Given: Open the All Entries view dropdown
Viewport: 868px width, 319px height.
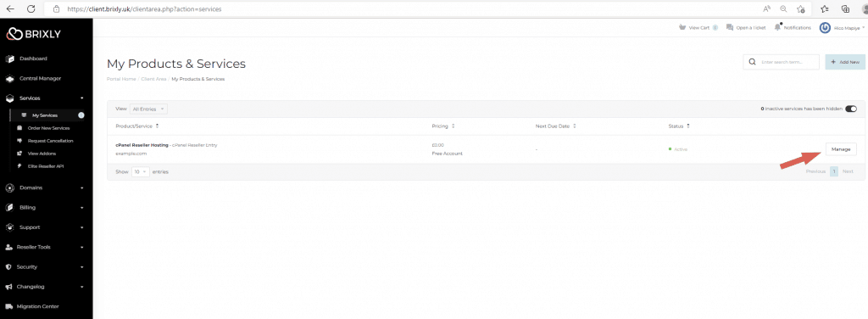Looking at the screenshot, I should click(x=148, y=109).
